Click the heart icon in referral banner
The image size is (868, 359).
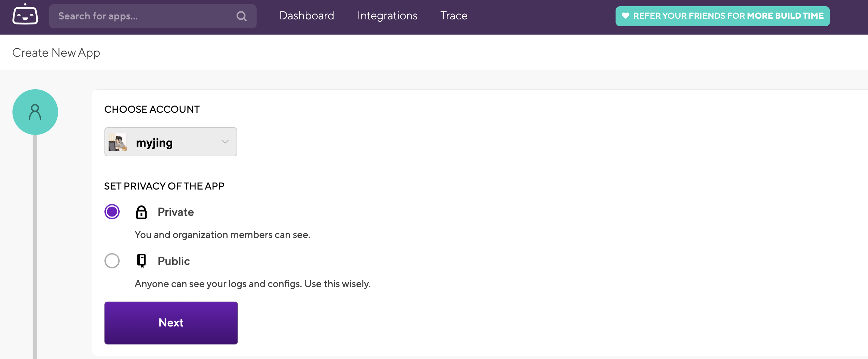click(x=625, y=16)
